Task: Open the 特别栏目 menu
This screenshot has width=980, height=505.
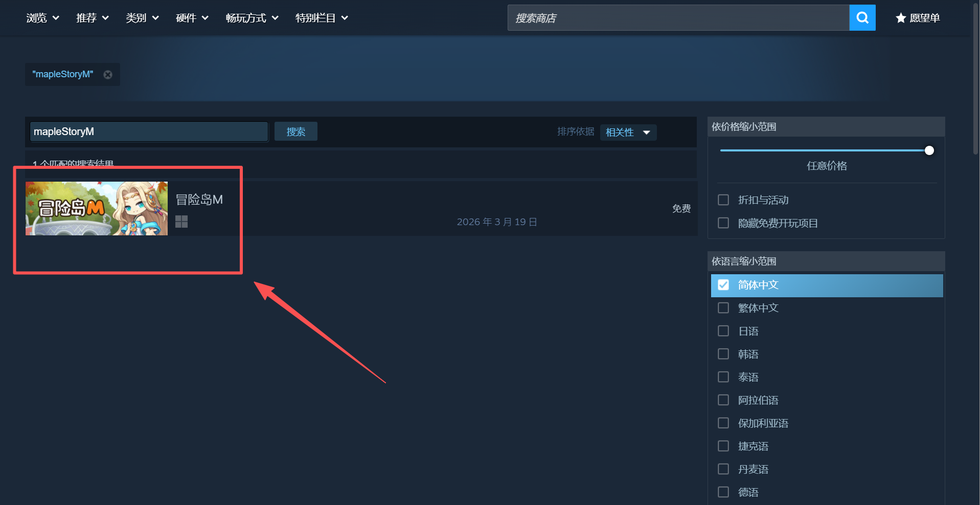Action: point(322,18)
